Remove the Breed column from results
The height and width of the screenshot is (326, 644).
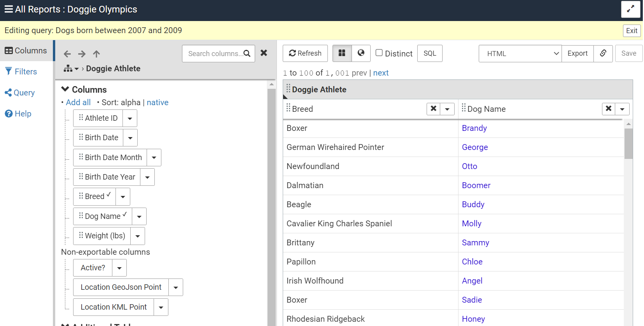(433, 109)
